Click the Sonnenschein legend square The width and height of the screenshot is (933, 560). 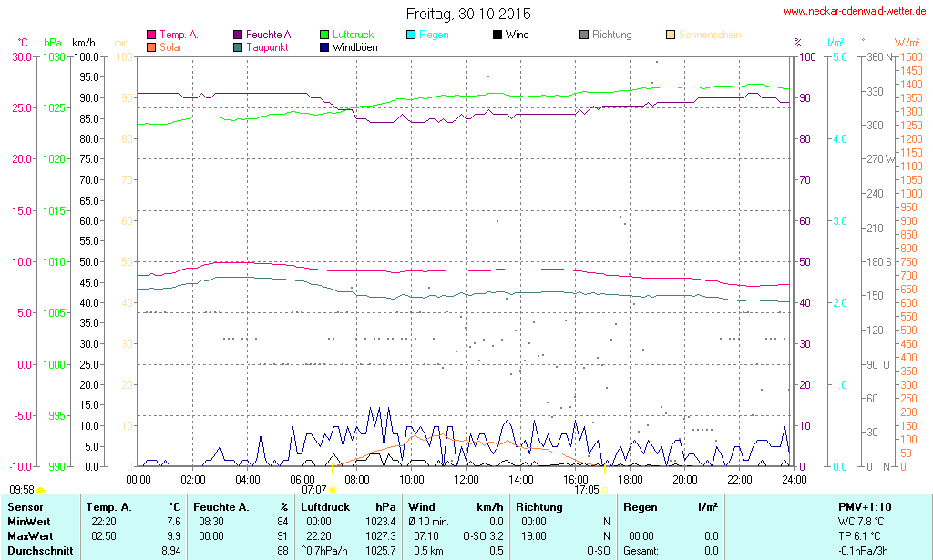tap(670, 36)
